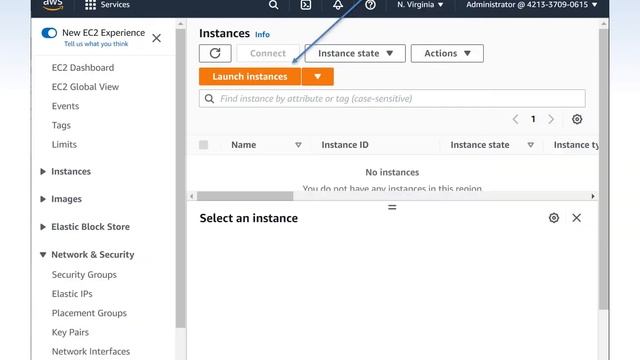Image resolution: width=640 pixels, height=360 pixels.
Task: Click the instances table horizontal scrollbar
Action: click(x=245, y=196)
